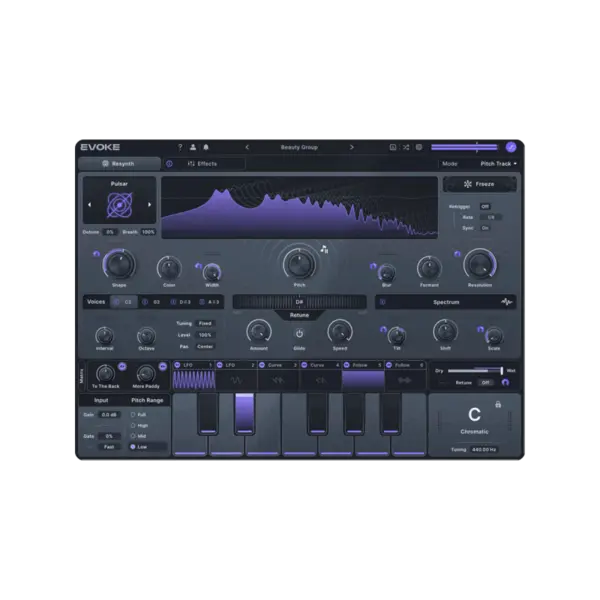Image resolution: width=600 pixels, height=600 pixels.
Task: Toggle voice C2 power button
Action: pos(116,302)
